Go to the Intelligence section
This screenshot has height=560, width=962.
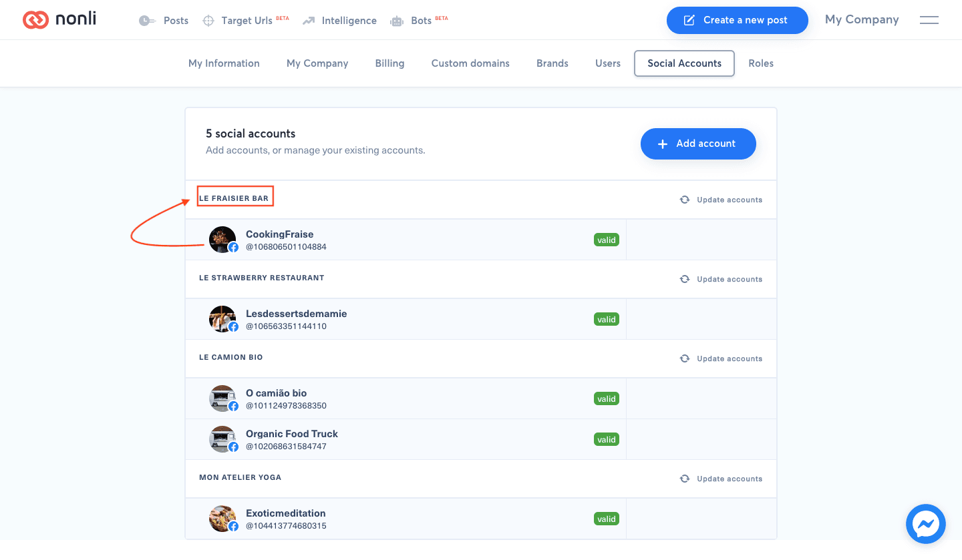point(339,21)
